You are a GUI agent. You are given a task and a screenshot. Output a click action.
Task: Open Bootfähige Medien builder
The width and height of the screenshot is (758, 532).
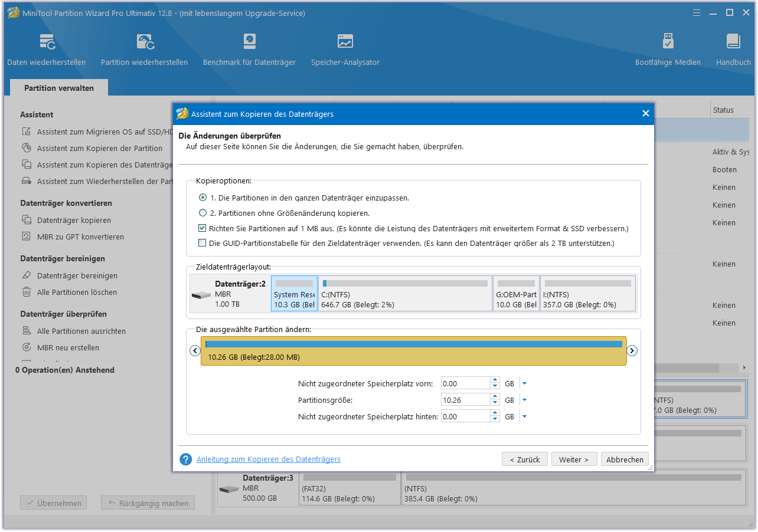(668, 50)
